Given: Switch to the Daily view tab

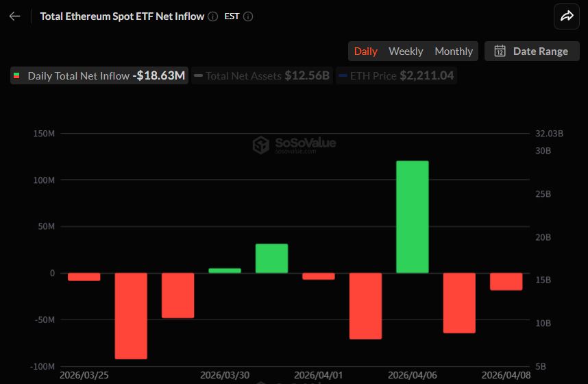Looking at the screenshot, I should click(365, 51).
